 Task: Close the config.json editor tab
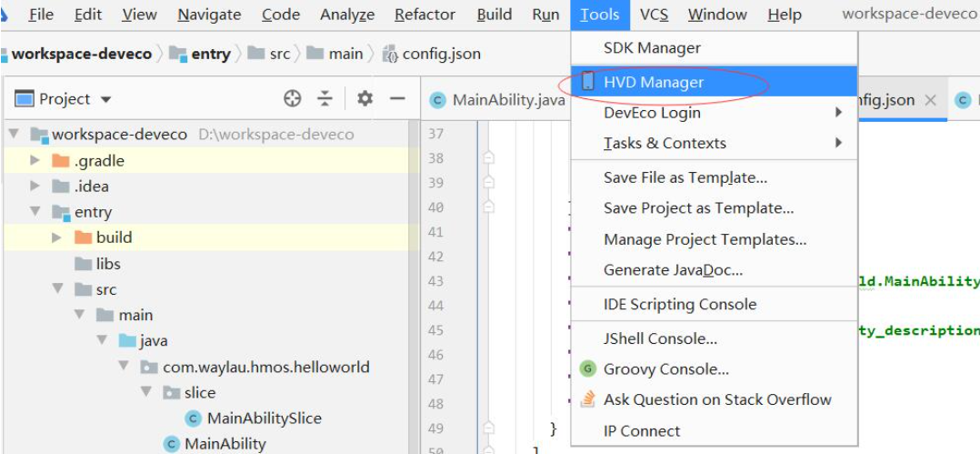coord(930,100)
